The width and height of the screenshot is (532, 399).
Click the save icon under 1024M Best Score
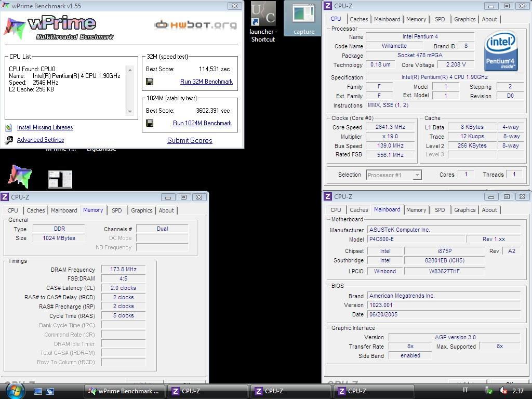click(x=149, y=123)
